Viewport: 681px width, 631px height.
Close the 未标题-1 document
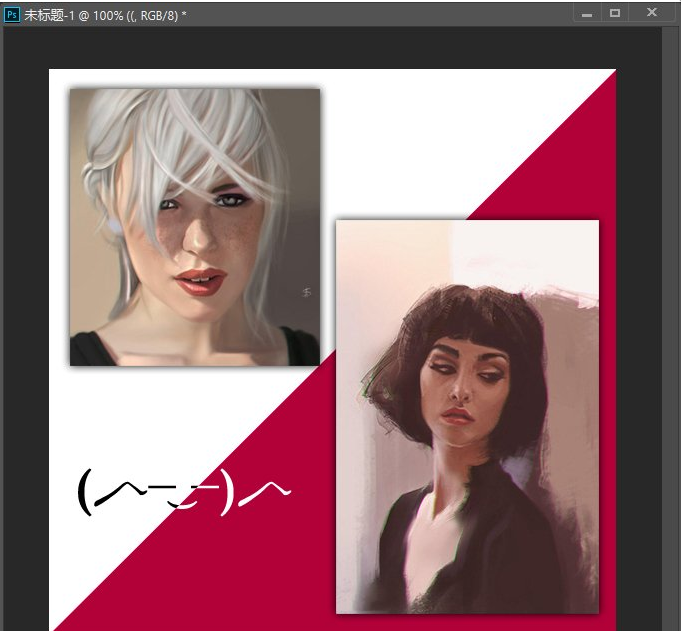[652, 13]
